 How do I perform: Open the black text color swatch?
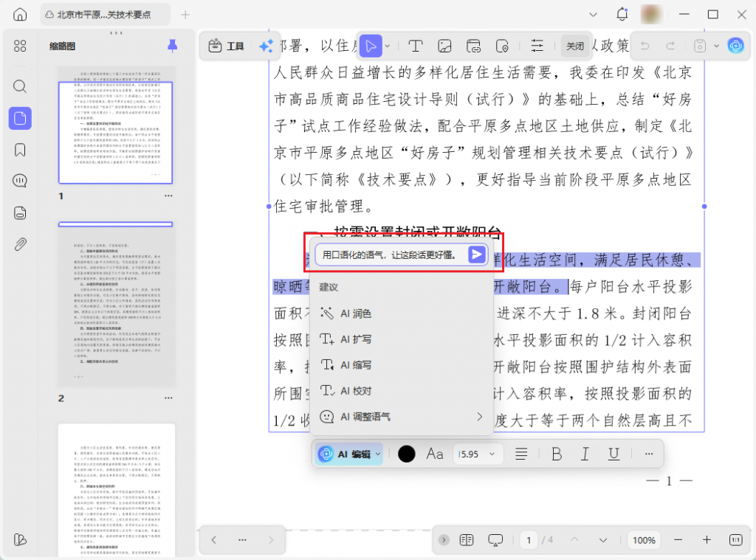pos(406,454)
